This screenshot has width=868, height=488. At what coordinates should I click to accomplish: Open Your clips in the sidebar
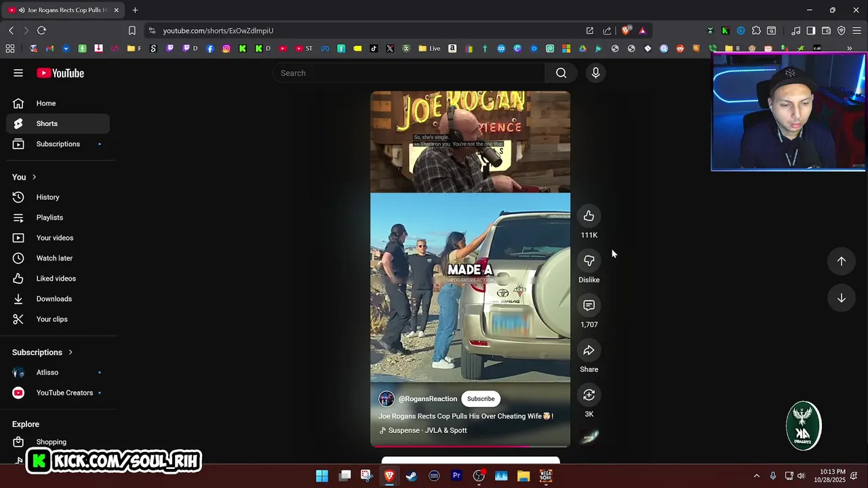58,319
